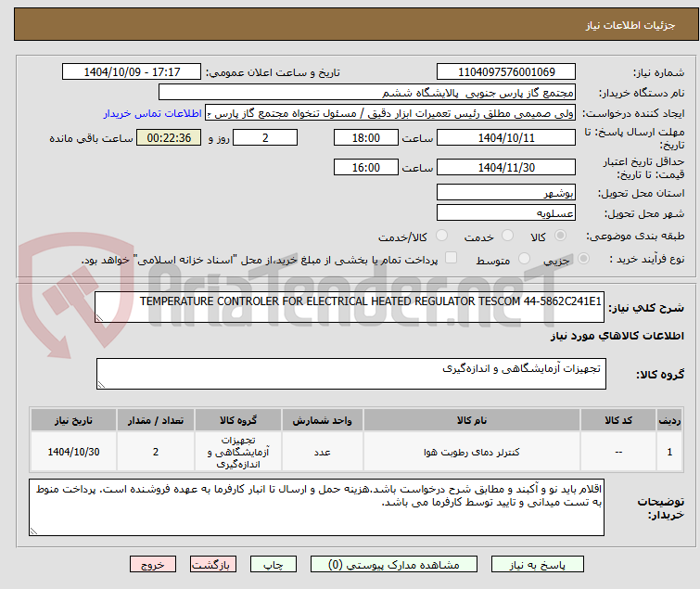Click item name کنترلر دمای رطوبت هوا cell
The width and height of the screenshot is (700, 589).
click(471, 452)
